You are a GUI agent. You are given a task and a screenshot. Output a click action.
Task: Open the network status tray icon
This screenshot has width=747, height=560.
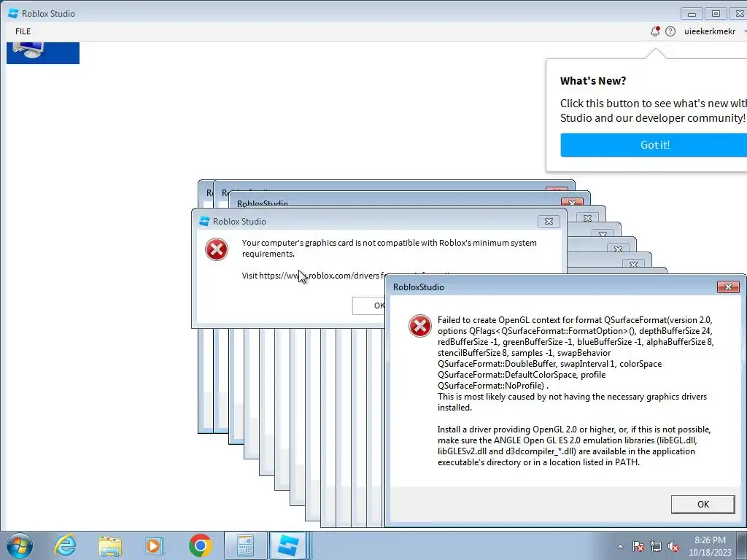point(656,547)
